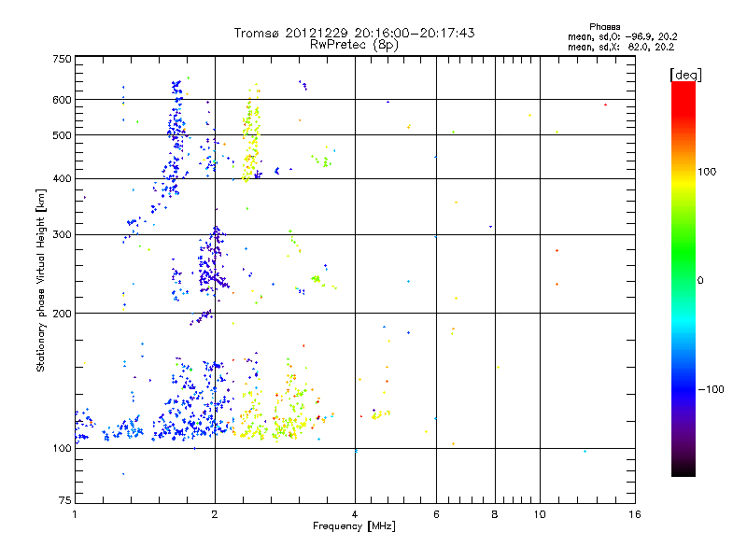This screenshot has height=560, width=747.
Task: Click the y-axis tick label '400'
Action: point(62,179)
